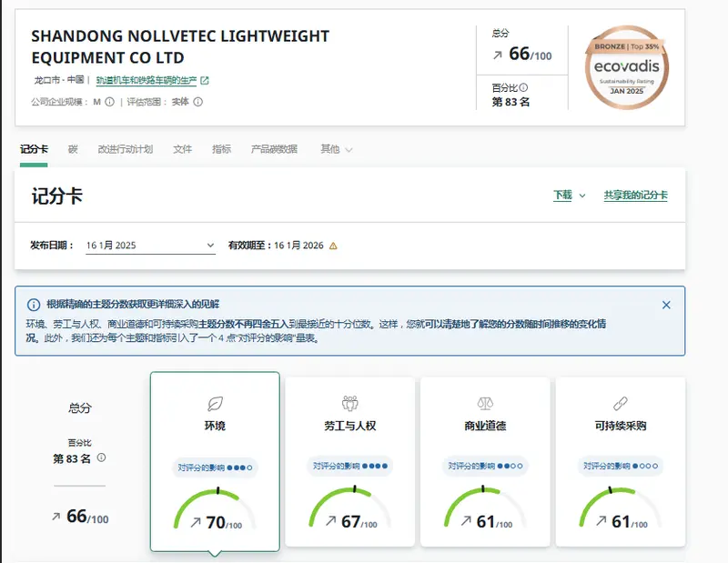
Task: Click the 环境 score gauge arc
Action: click(x=215, y=508)
